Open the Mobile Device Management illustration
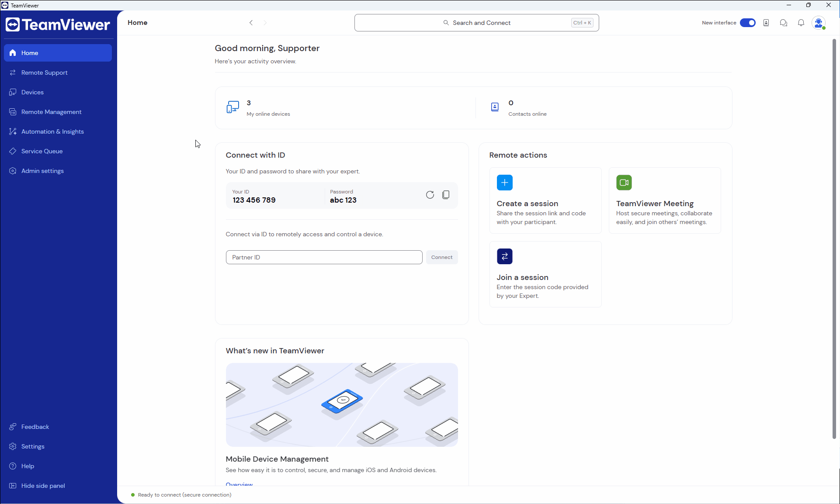This screenshot has height=504, width=840. coord(342,405)
